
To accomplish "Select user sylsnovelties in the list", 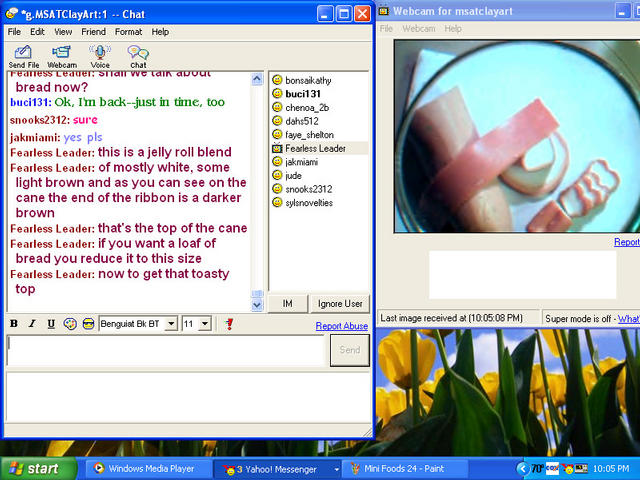I will pyautogui.click(x=309, y=202).
